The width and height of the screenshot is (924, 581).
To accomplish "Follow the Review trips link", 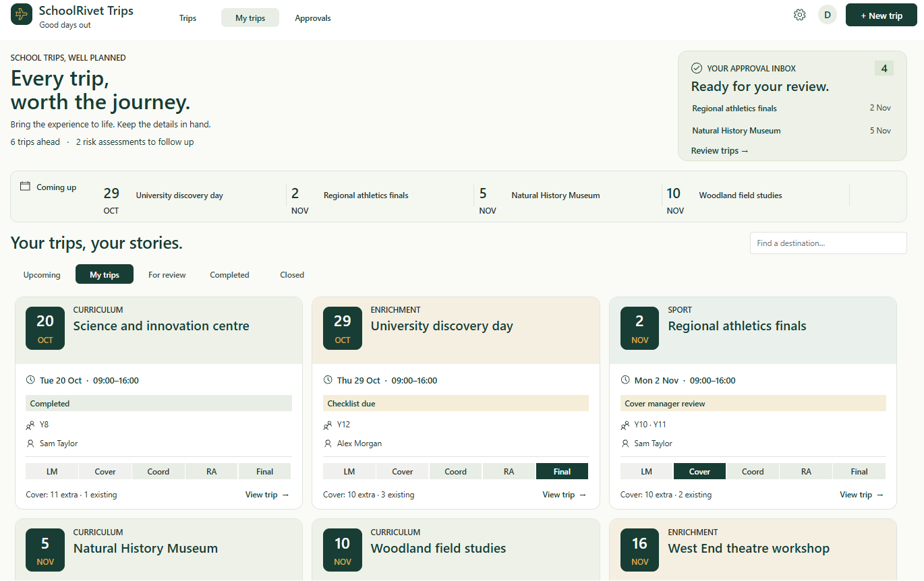I will [720, 150].
